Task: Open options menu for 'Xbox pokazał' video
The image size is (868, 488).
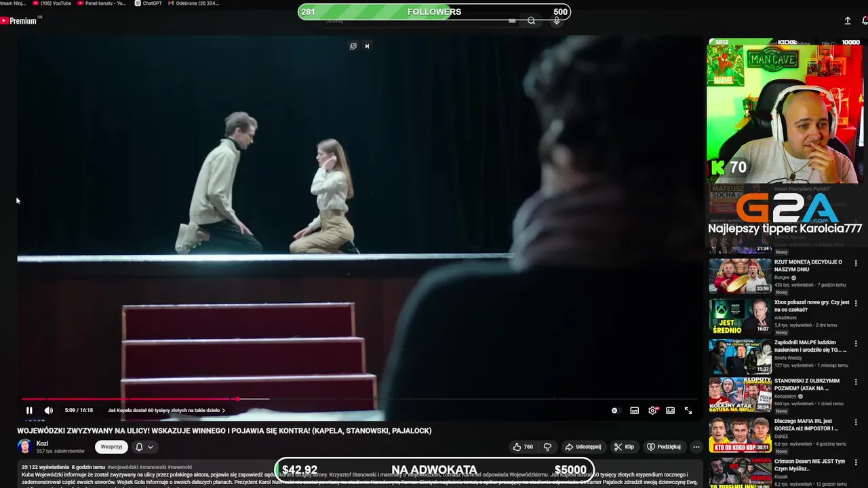Action: coord(856,303)
